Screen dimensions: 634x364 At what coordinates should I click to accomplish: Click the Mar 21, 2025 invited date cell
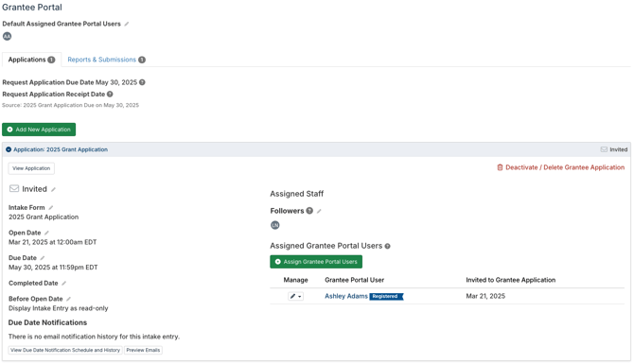pyautogui.click(x=485, y=296)
